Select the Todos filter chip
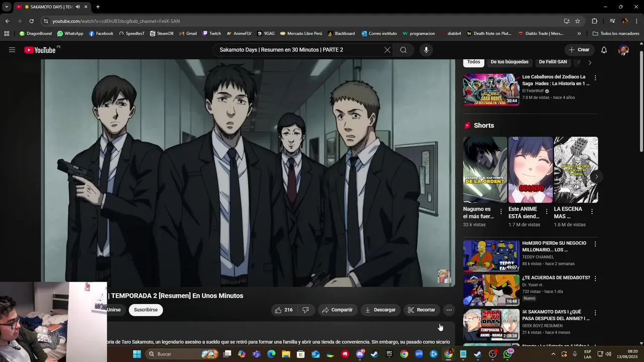Viewport: 644px width, 362px height. (473, 62)
